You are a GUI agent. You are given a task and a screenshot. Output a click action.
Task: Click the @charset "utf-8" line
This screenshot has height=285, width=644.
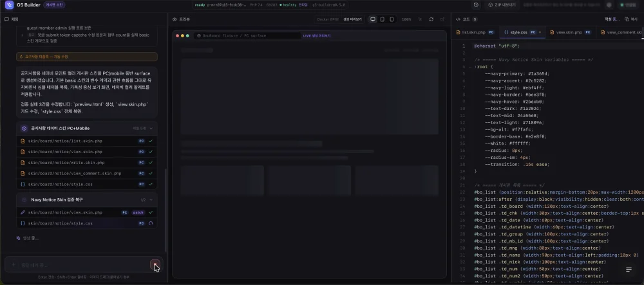click(497, 46)
